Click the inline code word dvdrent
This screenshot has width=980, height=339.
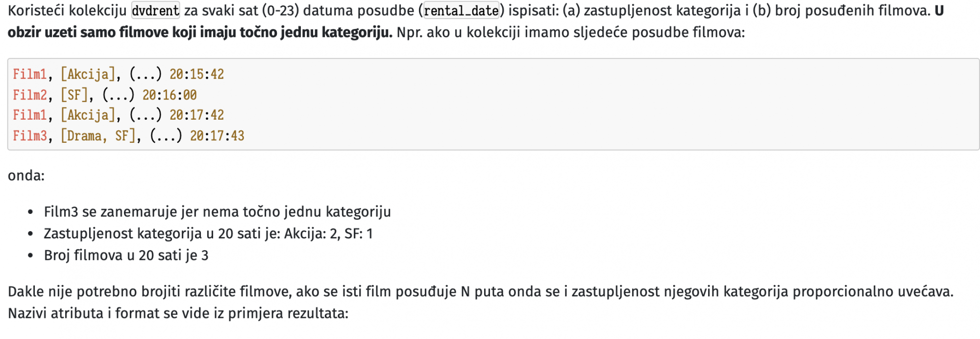click(x=155, y=10)
